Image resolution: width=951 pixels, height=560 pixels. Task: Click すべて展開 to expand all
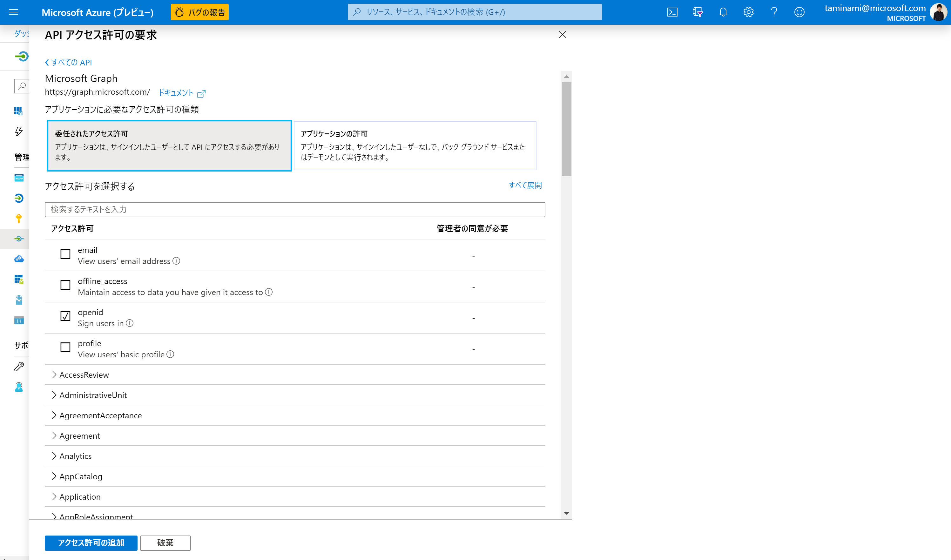coord(525,185)
